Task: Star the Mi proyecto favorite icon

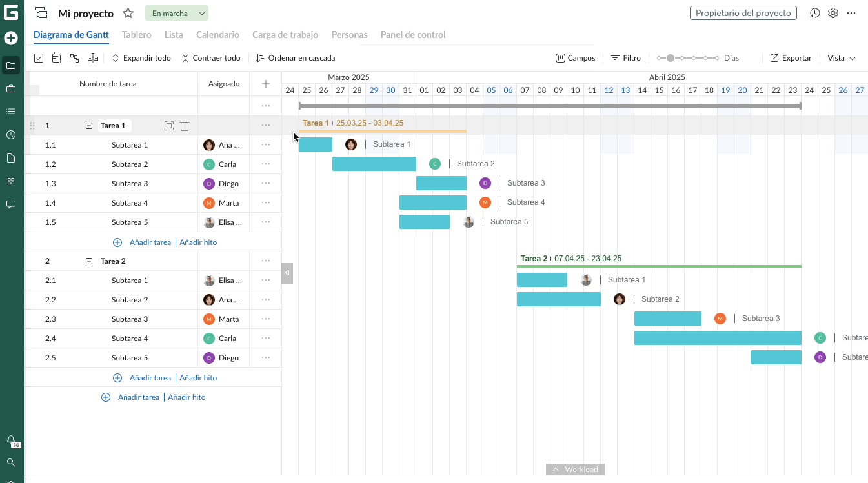Action: click(x=128, y=14)
